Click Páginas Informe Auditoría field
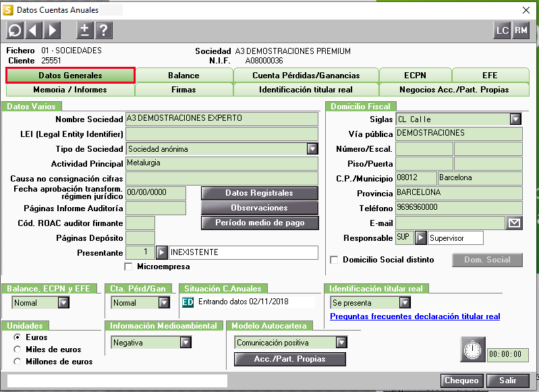Screen dimensions: 539x392 click(156, 208)
